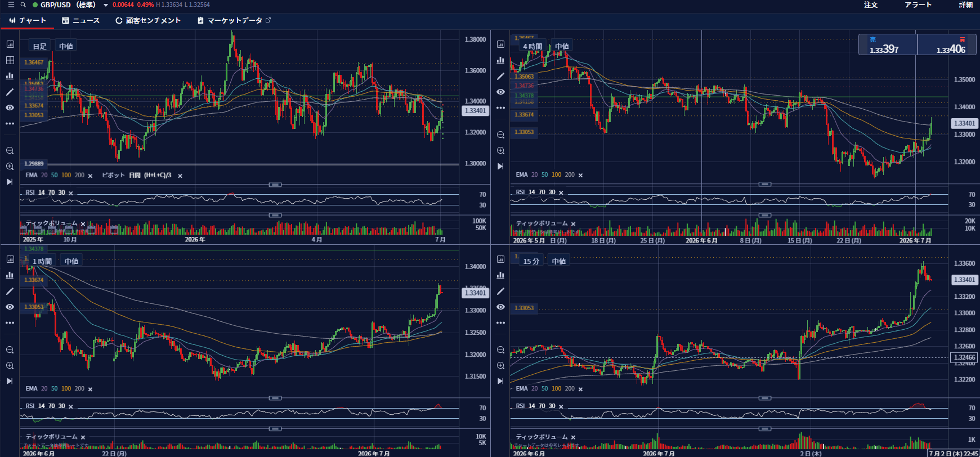
Task: Zoom out the 15-minute chart
Action: coord(500,350)
